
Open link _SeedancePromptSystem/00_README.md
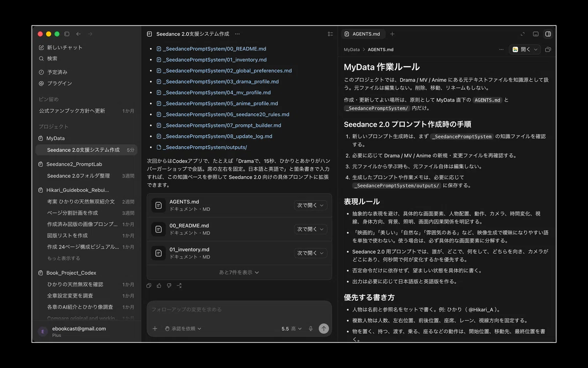[214, 49]
